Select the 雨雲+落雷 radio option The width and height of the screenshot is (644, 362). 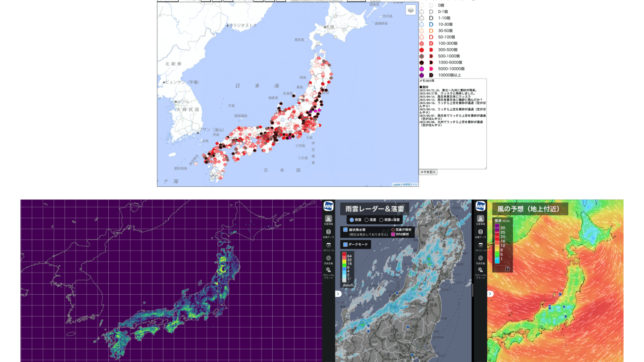click(x=381, y=220)
